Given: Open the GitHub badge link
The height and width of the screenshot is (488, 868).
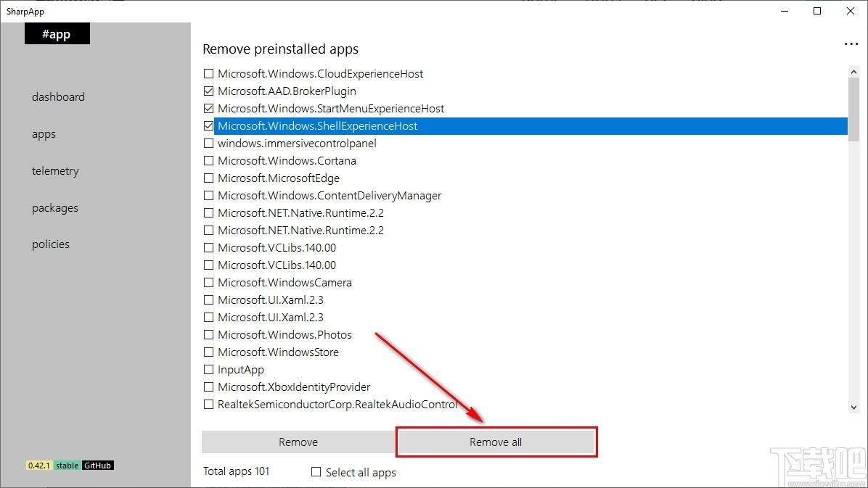Looking at the screenshot, I should click(x=97, y=466).
